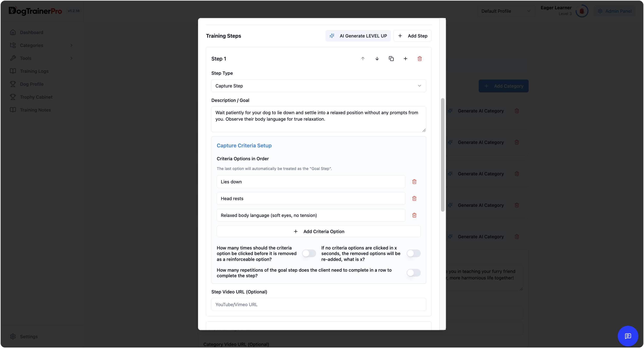Duplicate Step 1 with copy icon
The height and width of the screenshot is (349, 644).
tap(391, 59)
